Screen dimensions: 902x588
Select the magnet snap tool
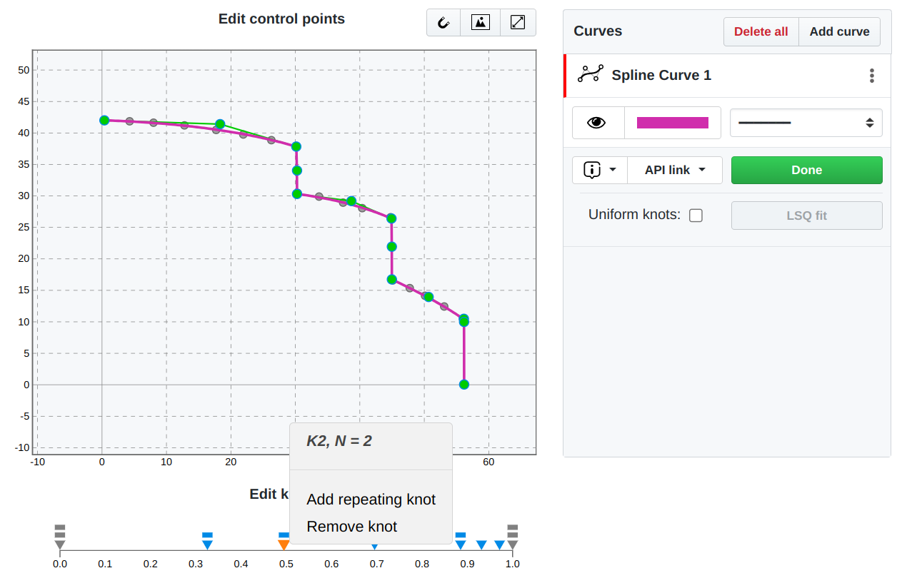click(x=444, y=22)
